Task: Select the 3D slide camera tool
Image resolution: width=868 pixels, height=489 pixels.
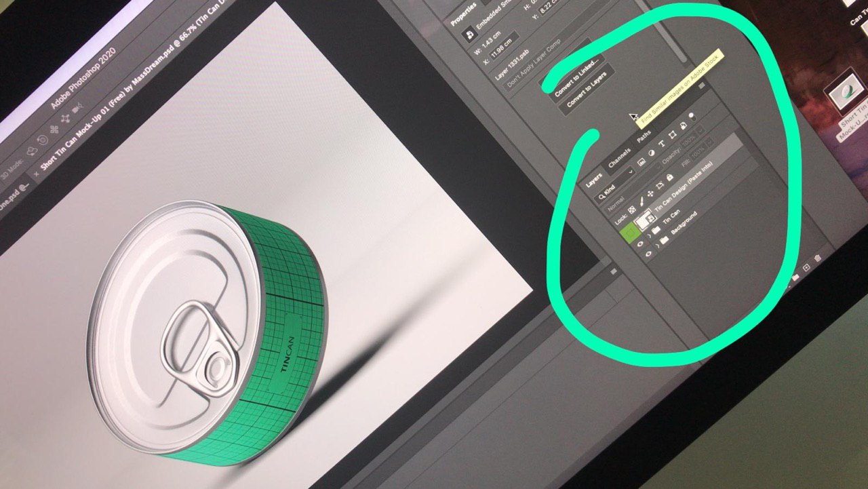Action: [x=66, y=119]
